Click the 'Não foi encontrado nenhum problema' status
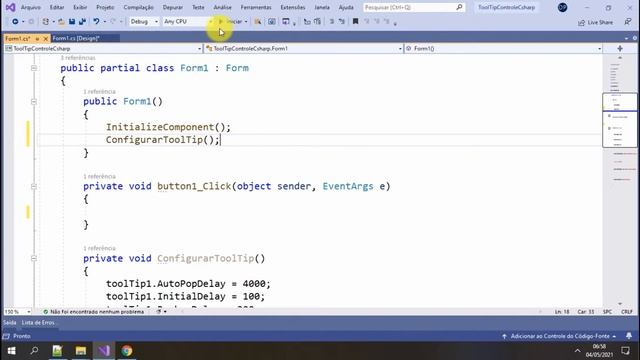The height and width of the screenshot is (360, 640). [x=93, y=312]
